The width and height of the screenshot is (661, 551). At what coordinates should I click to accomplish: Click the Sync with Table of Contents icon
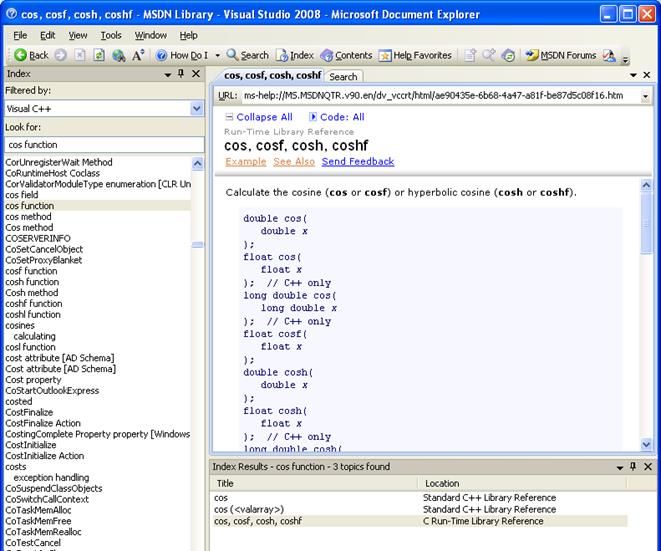(509, 55)
